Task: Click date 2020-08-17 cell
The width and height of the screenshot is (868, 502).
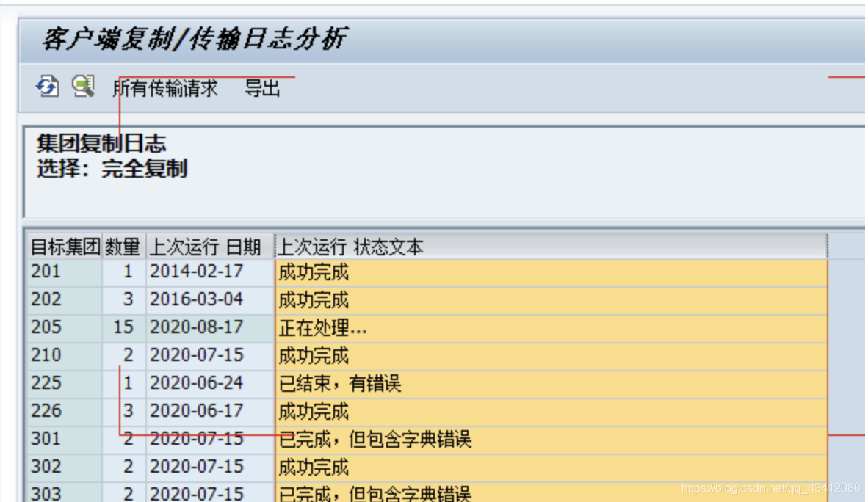Action: 210,327
